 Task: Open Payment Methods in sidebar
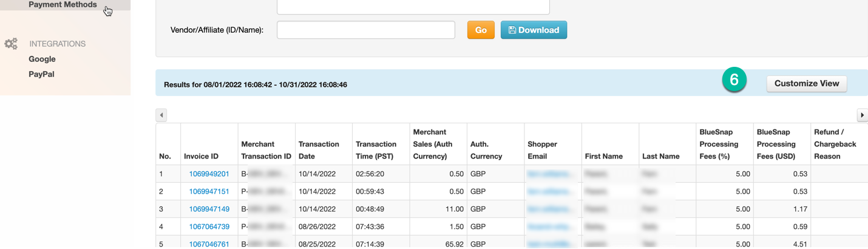pyautogui.click(x=63, y=5)
